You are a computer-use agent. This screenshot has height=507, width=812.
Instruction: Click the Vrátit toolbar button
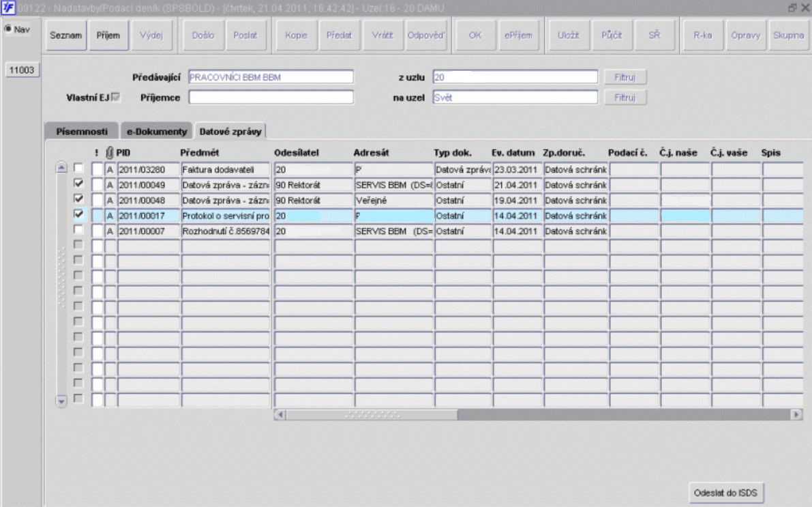[382, 35]
